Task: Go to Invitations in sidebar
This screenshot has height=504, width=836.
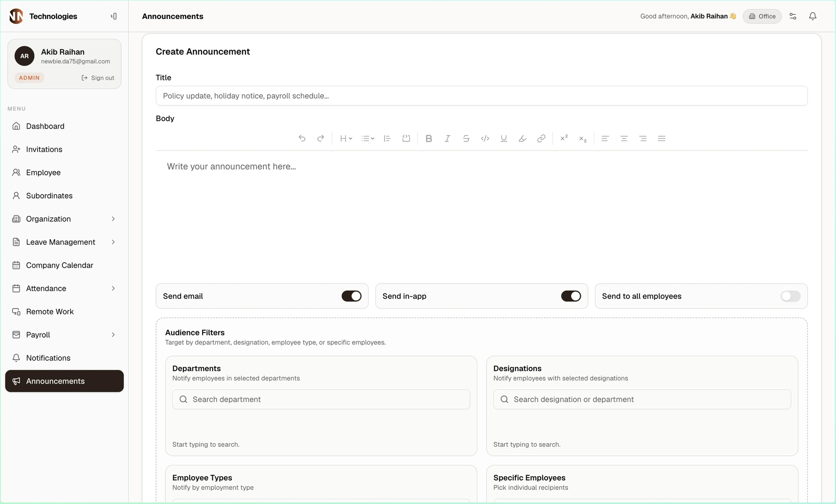Action: tap(65, 149)
